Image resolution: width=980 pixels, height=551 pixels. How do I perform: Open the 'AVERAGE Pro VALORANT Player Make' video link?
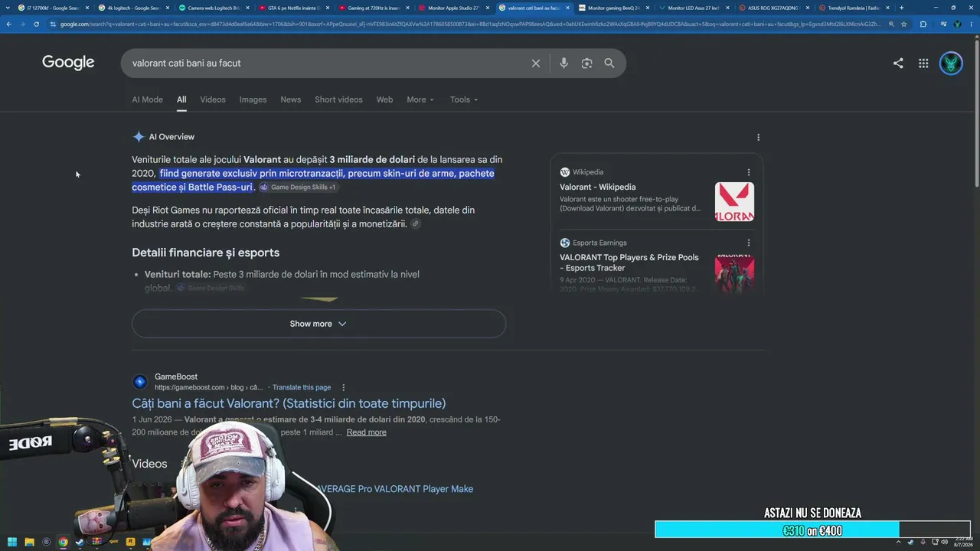pos(394,489)
